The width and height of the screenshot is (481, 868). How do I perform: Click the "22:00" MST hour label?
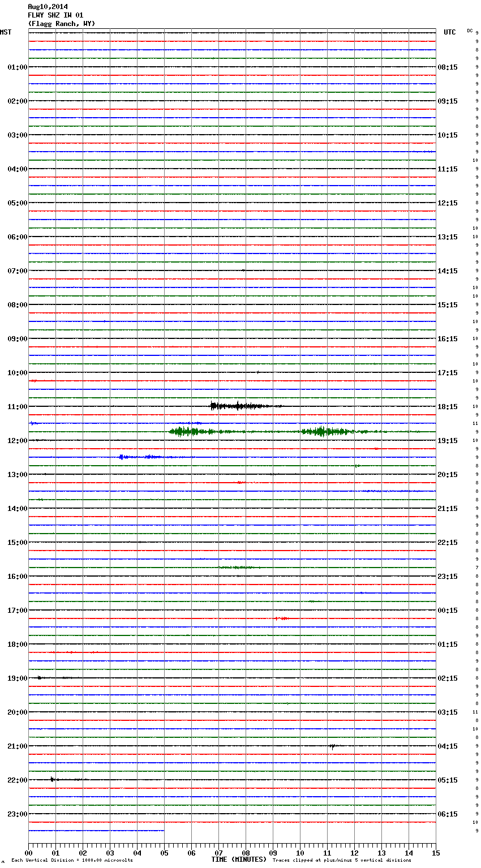coord(18,780)
